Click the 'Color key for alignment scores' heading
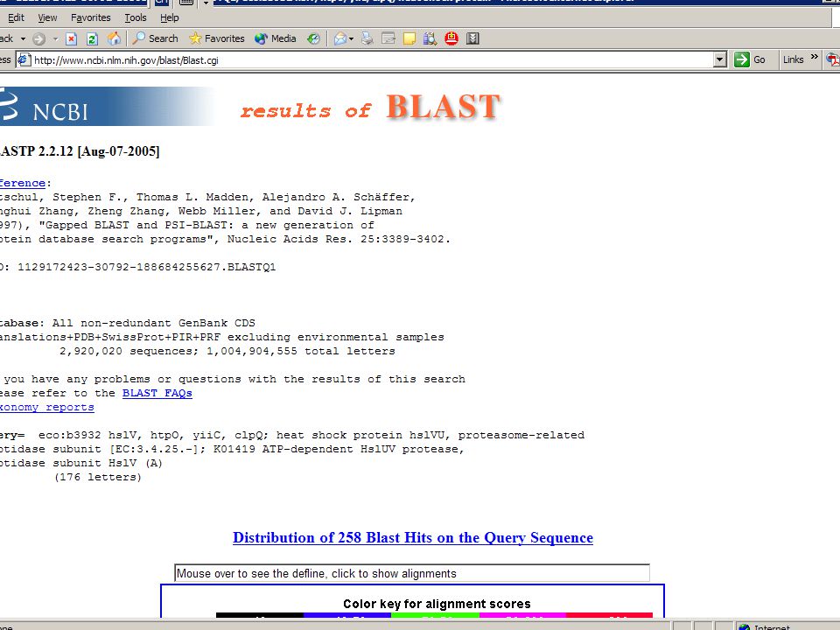The image size is (840, 630). point(437,604)
